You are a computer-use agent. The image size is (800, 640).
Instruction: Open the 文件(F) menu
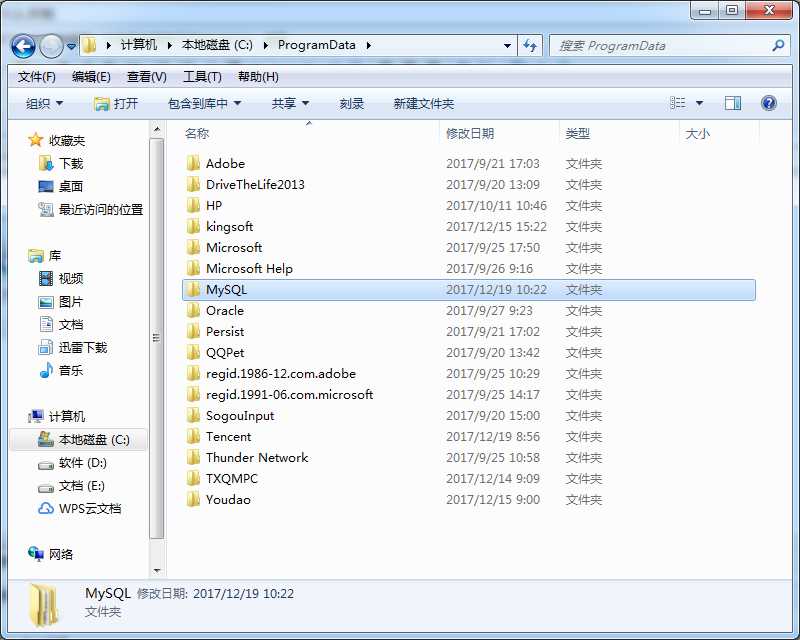(36, 77)
